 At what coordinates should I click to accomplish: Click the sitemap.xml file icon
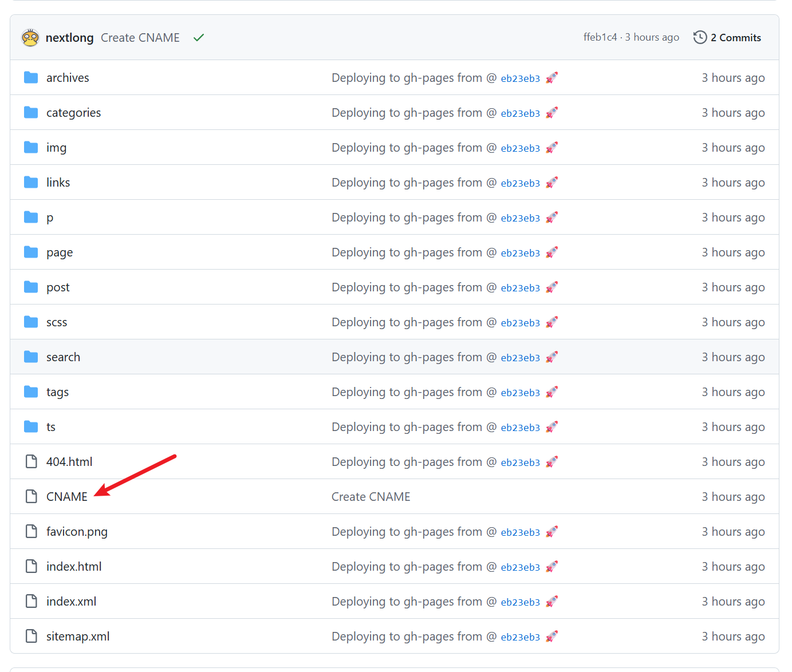(31, 637)
